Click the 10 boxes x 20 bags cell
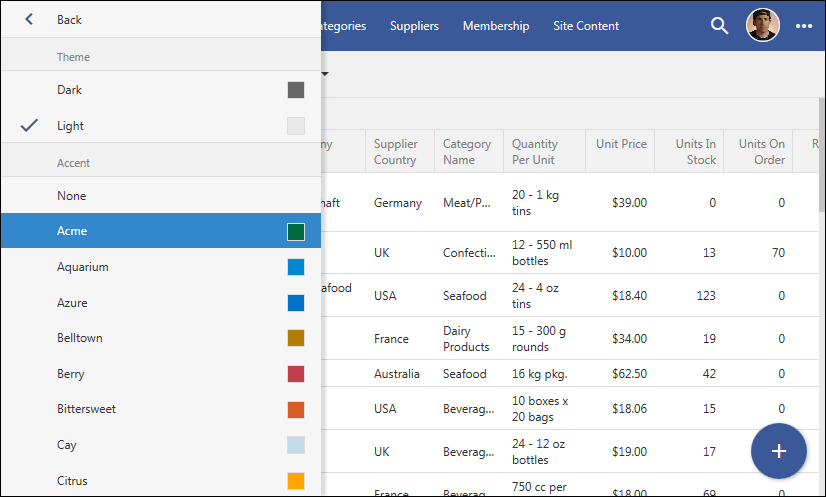This screenshot has height=497, width=826. (540, 409)
